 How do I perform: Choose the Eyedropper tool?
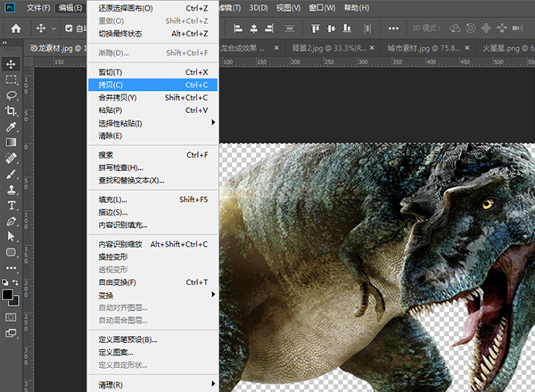12,127
